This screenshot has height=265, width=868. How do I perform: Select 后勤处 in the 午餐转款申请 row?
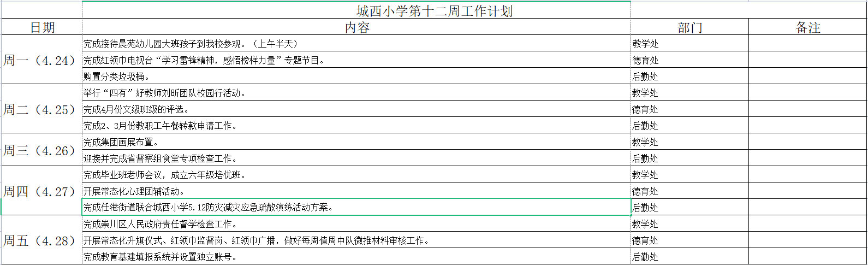coord(689,125)
